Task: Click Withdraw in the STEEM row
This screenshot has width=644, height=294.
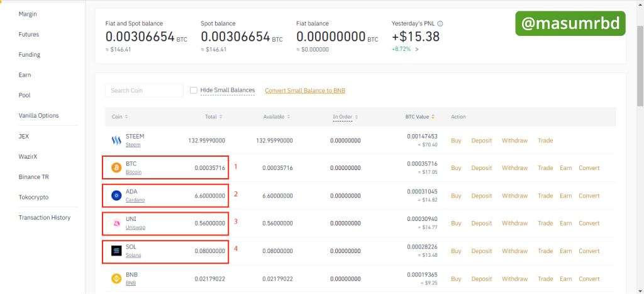Action: click(x=514, y=140)
